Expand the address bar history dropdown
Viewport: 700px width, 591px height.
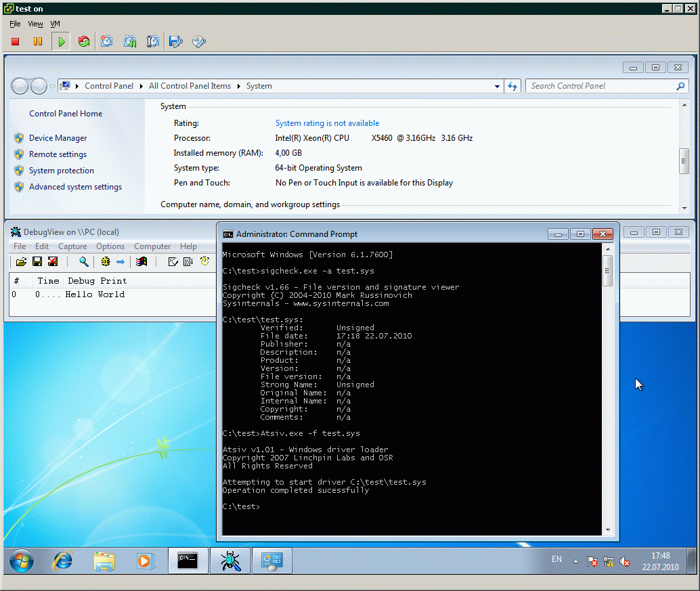[x=498, y=86]
